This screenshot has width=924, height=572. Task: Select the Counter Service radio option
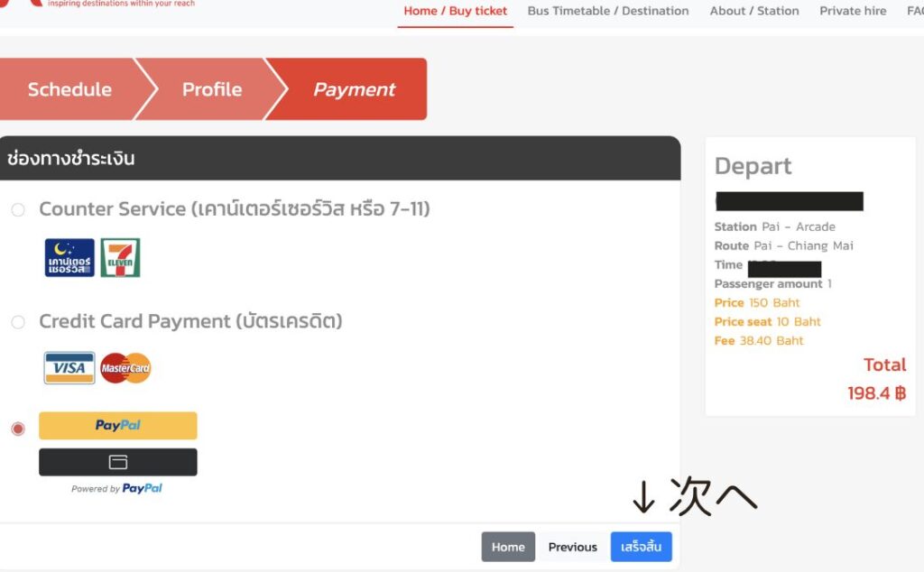tap(18, 210)
